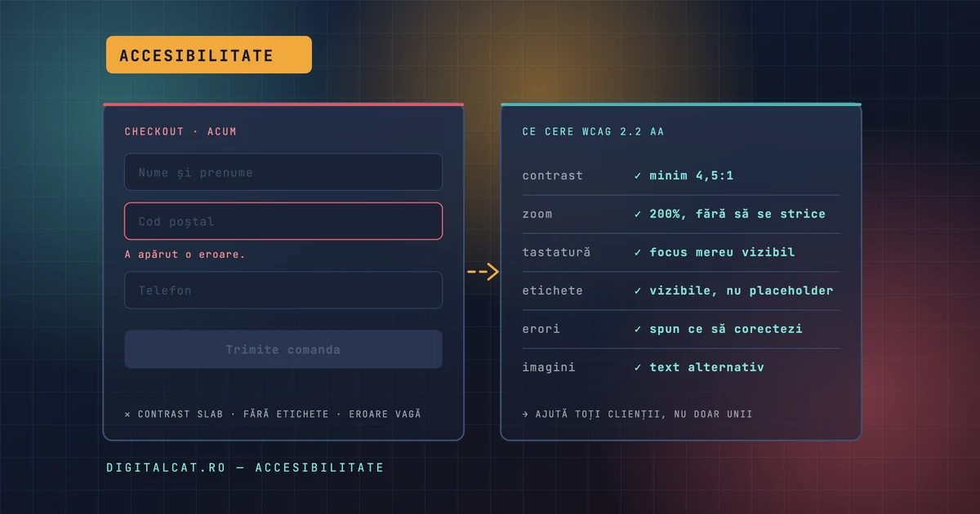The image size is (980, 514).
Task: Click the check mark beside "text alternativ"
Action: tap(638, 367)
